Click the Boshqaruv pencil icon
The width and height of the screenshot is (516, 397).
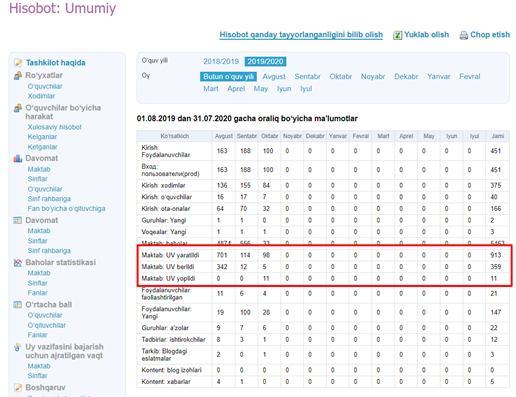18,387
